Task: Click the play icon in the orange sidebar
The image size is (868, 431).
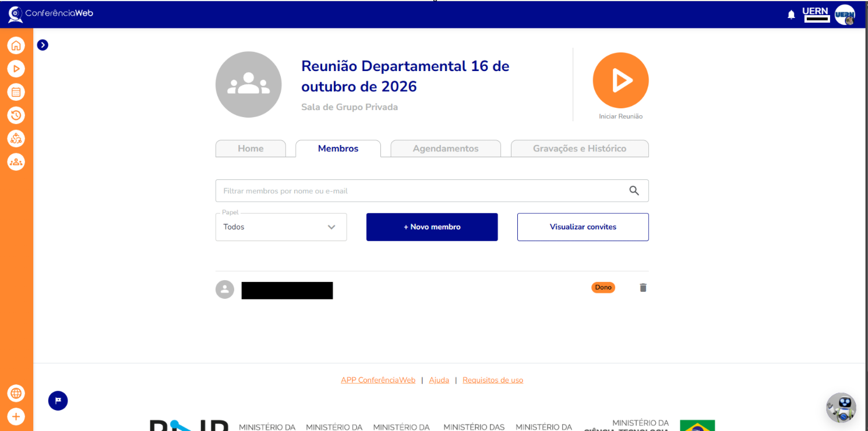Action: click(x=16, y=69)
